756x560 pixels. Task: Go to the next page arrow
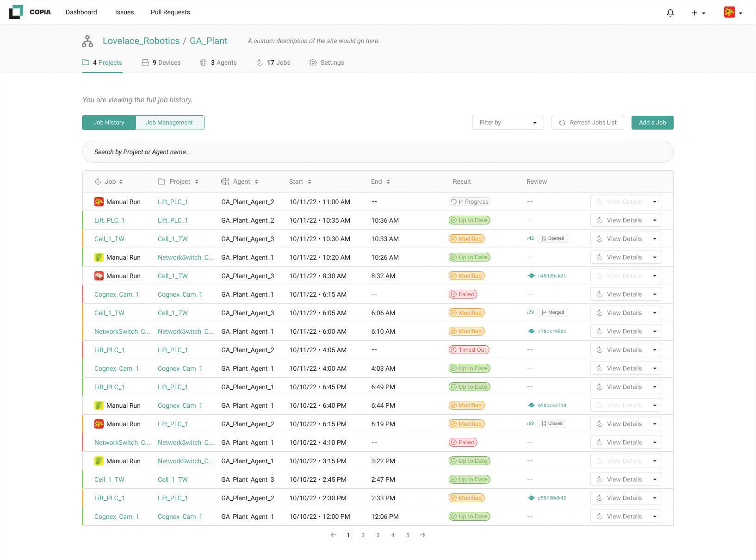pos(422,535)
